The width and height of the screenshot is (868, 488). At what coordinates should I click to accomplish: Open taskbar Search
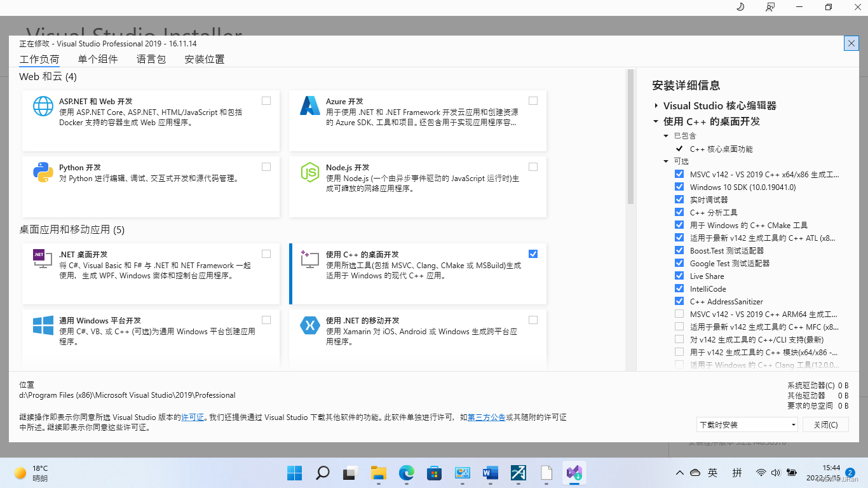(322, 473)
